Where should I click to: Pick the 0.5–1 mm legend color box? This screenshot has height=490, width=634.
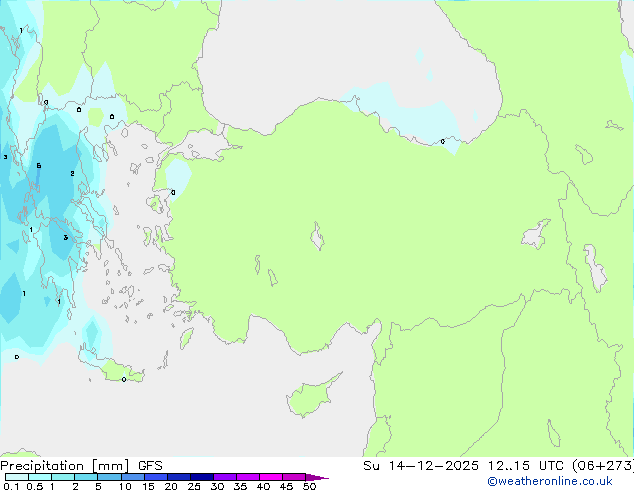(40, 477)
